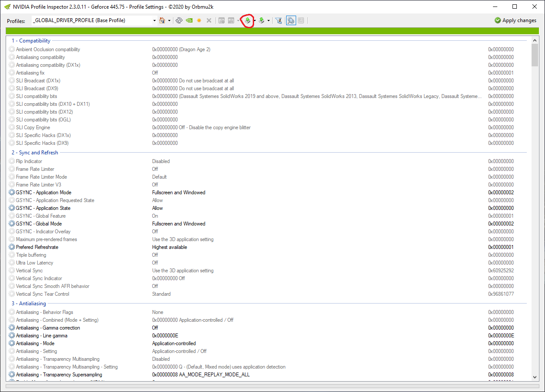Click the hex value 0x96861077 for Vertical Sync Tear Control
This screenshot has height=392, width=545.
click(x=501, y=294)
